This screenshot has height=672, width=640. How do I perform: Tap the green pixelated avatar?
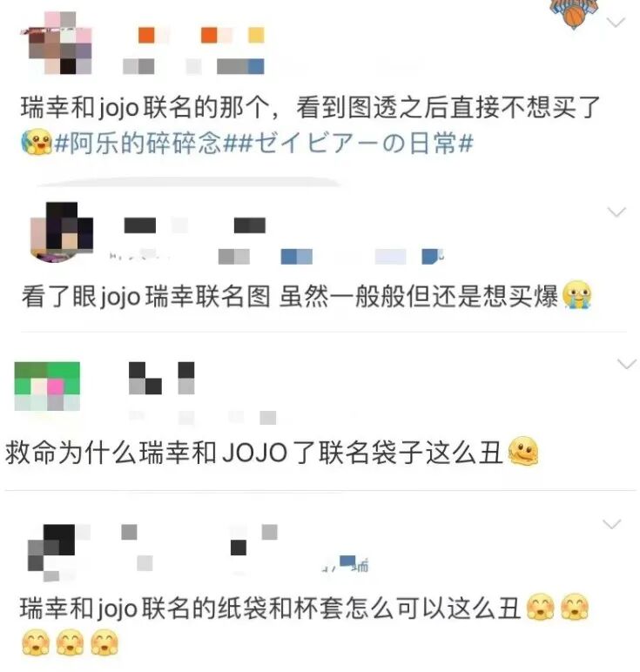pos(47,386)
